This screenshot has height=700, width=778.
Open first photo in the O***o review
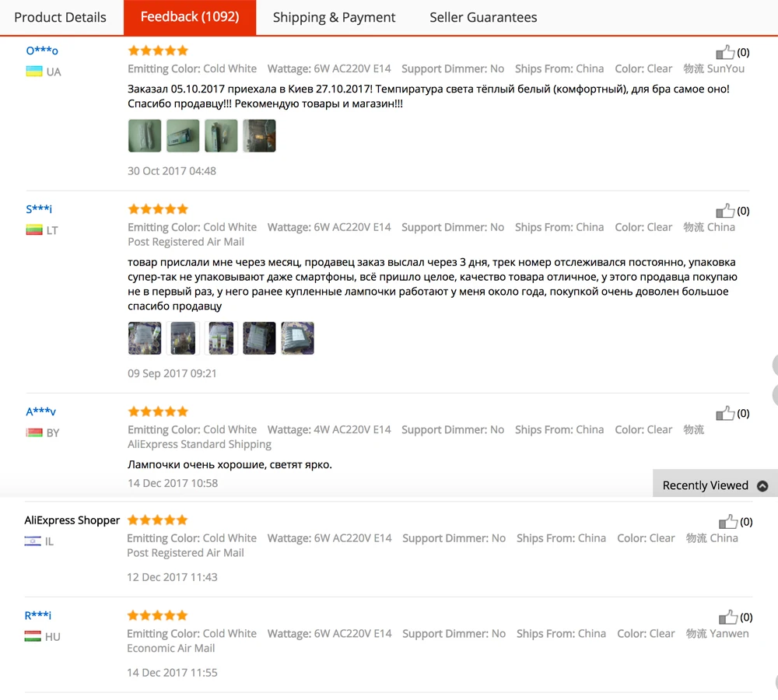coord(145,135)
